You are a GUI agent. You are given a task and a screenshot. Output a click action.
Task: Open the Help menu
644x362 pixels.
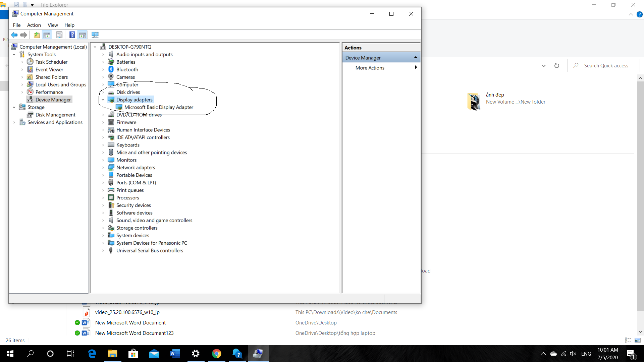coord(69,25)
